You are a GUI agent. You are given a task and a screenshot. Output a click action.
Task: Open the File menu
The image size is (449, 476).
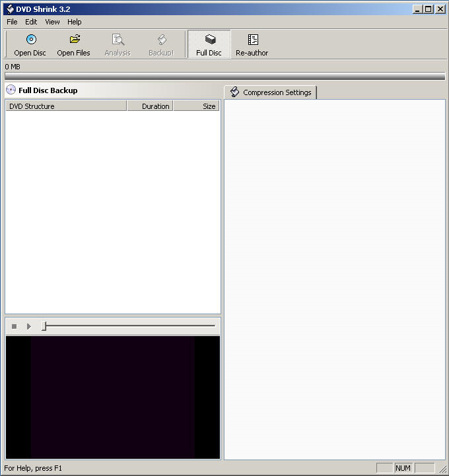coord(12,22)
